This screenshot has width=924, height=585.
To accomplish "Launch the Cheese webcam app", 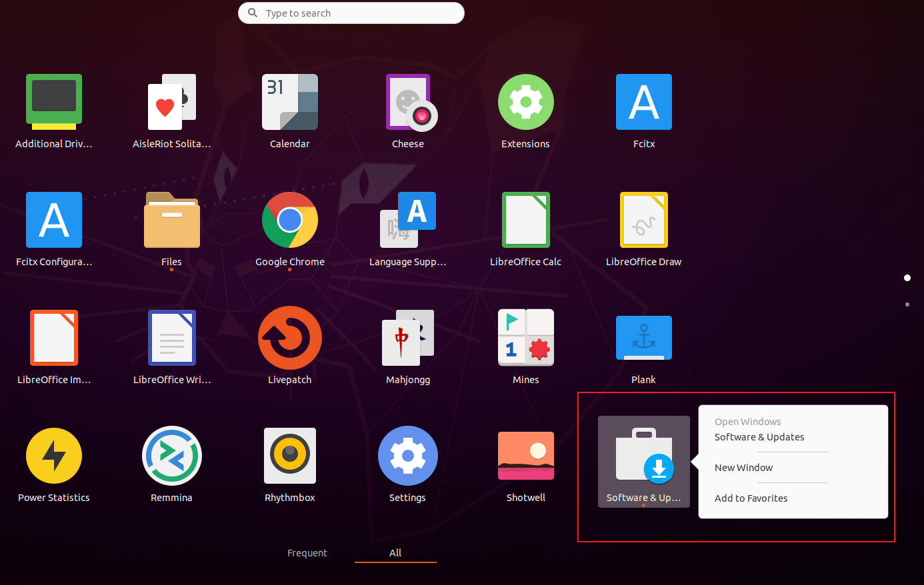I will [x=411, y=102].
